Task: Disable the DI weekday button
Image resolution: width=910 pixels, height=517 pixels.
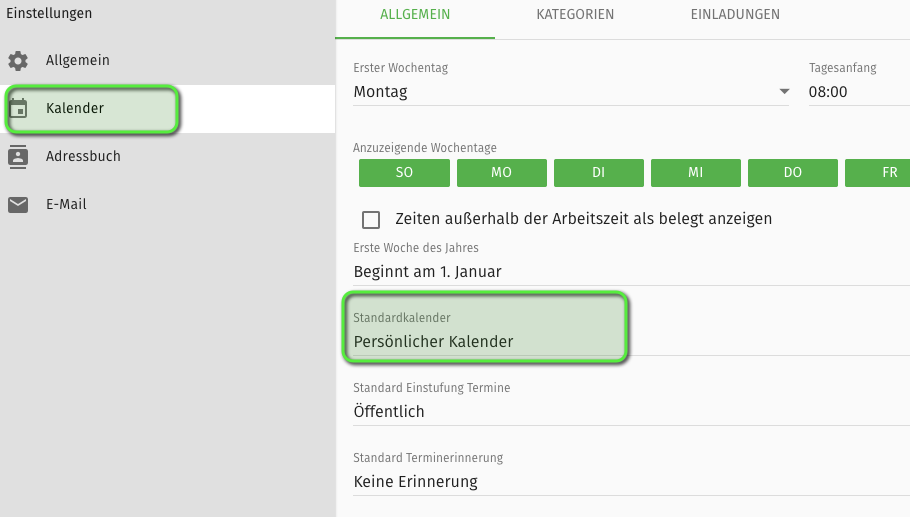Action: [598, 173]
